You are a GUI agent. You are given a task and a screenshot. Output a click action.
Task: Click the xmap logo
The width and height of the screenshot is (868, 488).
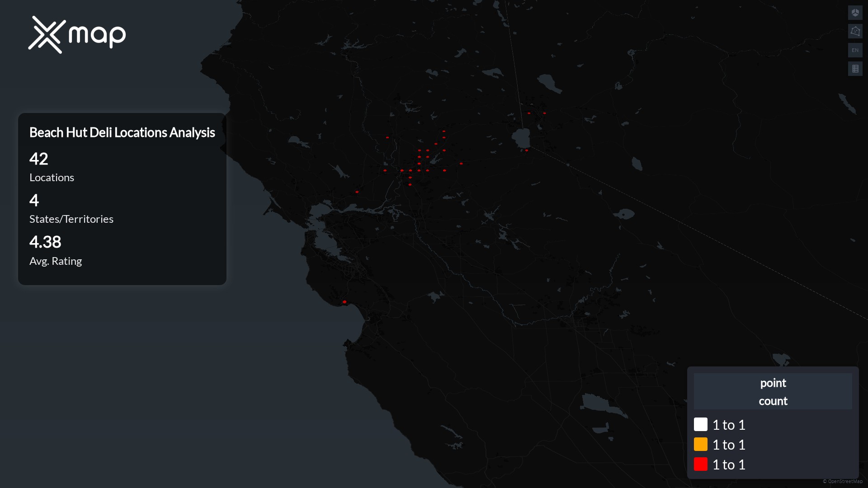77,35
